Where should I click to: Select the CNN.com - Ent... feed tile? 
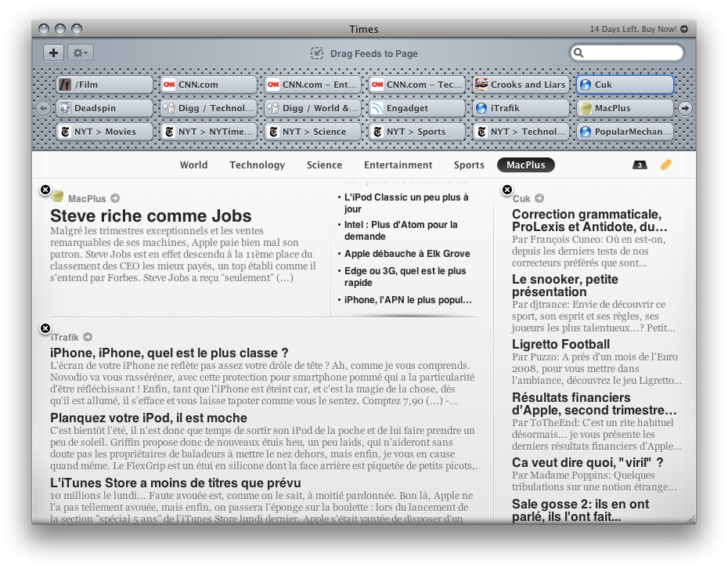312,85
